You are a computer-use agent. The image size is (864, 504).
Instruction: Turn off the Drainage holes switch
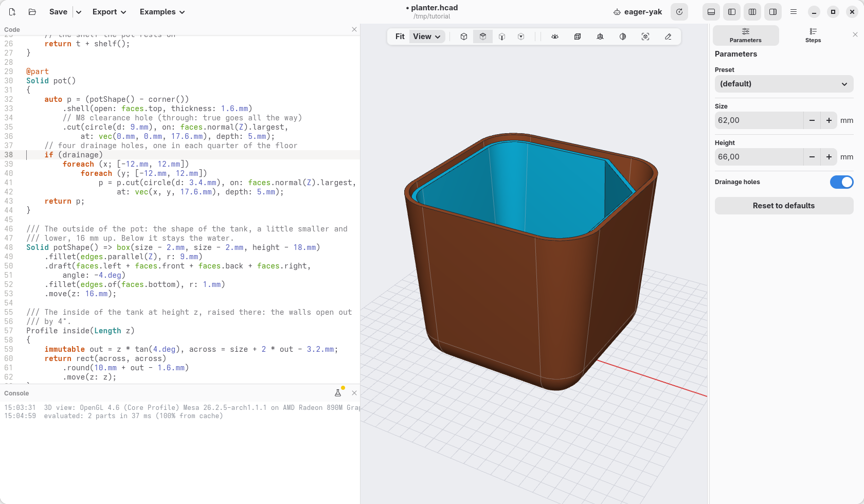pos(842,182)
